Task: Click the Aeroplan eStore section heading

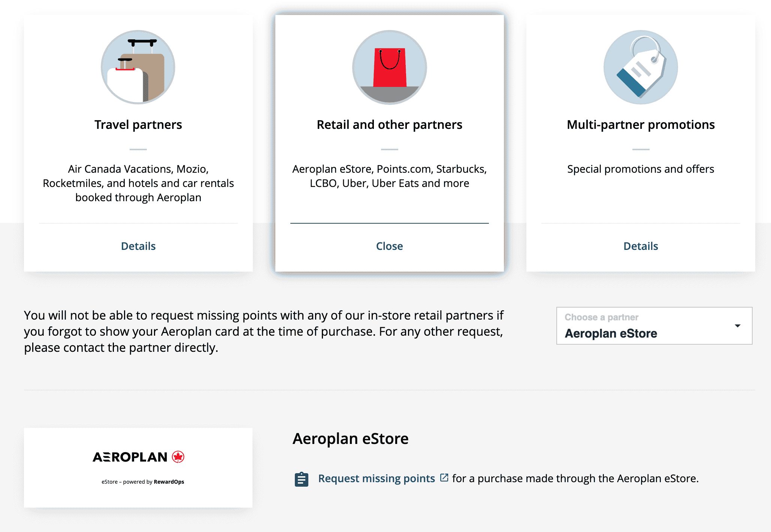Action: 351,439
